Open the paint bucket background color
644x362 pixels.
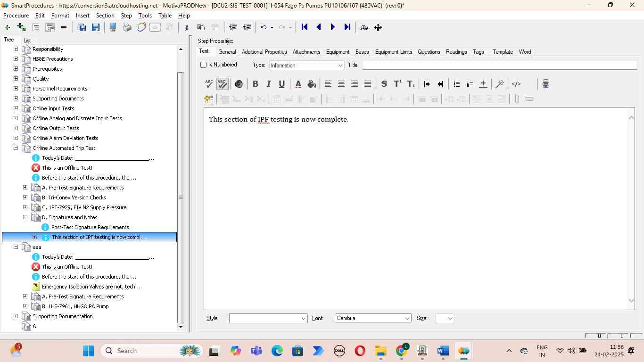[311, 84]
